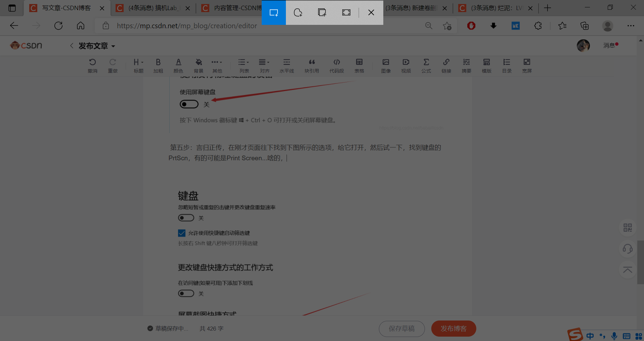Enable widescreen mode (宽屏)

(x=526, y=65)
